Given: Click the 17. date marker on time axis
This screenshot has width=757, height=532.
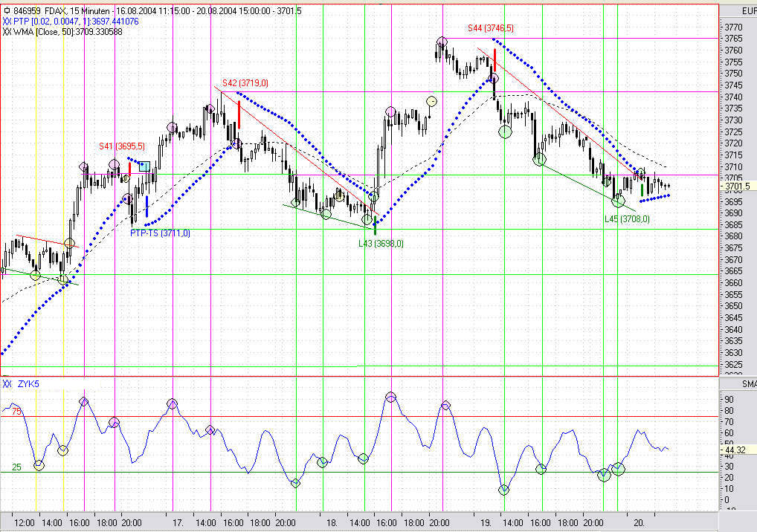Looking at the screenshot, I should [178, 523].
